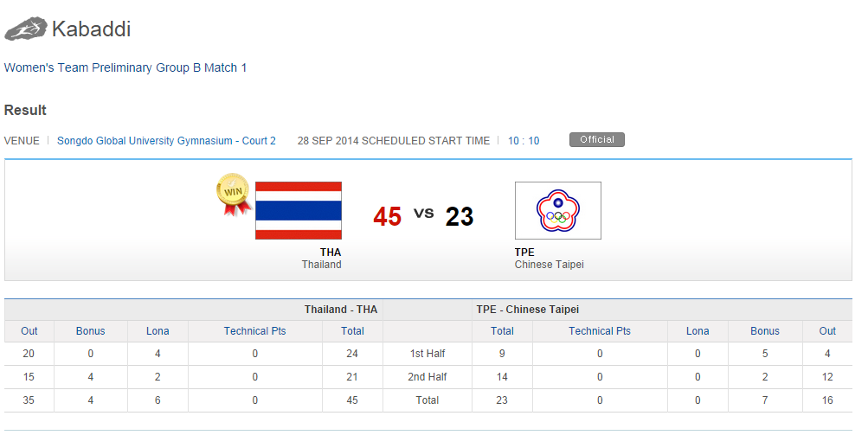Click the 10 : 10 start time
Viewport: 868px width, 435px height.
(x=523, y=141)
